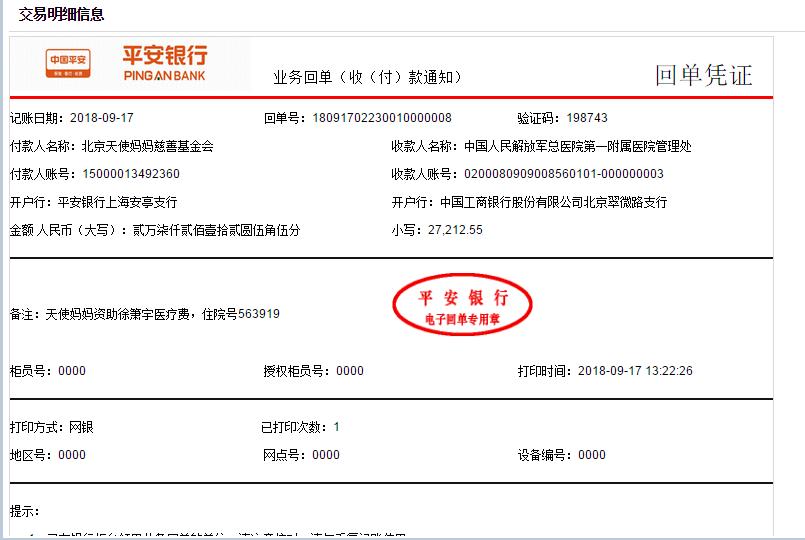Select receipt number 18091702230010000008
Viewport: 805px width, 540px height.
(382, 118)
